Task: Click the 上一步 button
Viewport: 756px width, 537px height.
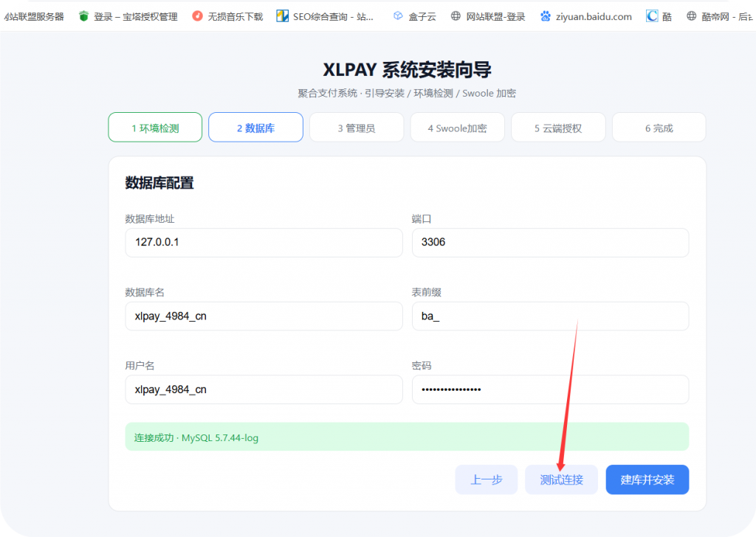Action: (487, 479)
